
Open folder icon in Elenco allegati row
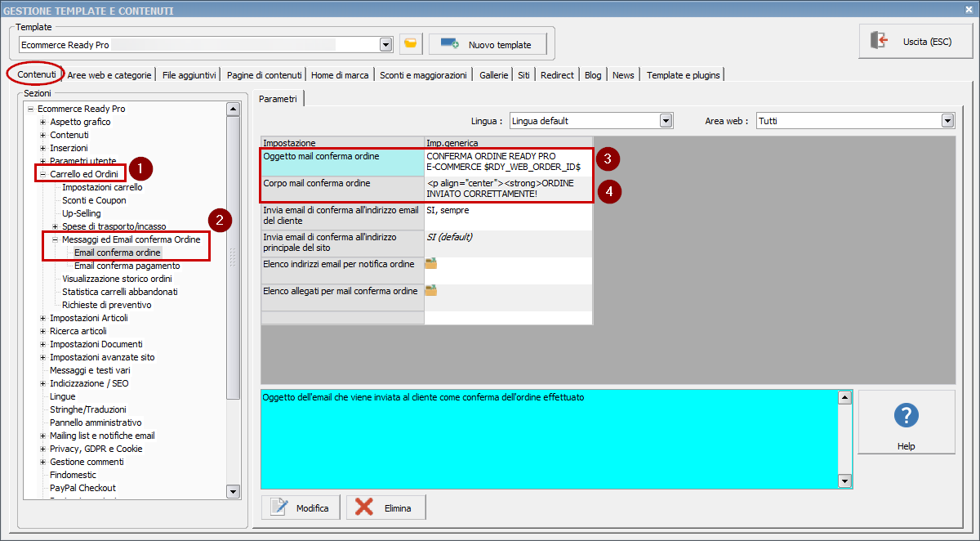coord(431,290)
